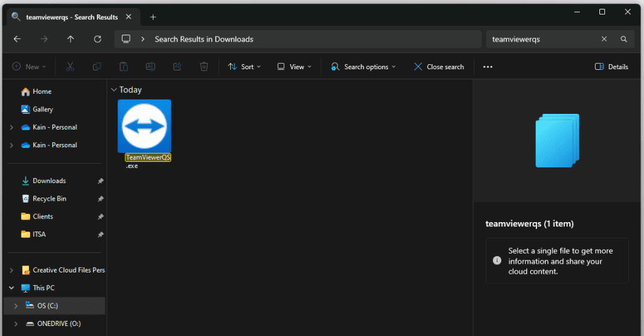
Task: Open the Sort dropdown menu
Action: tap(244, 67)
